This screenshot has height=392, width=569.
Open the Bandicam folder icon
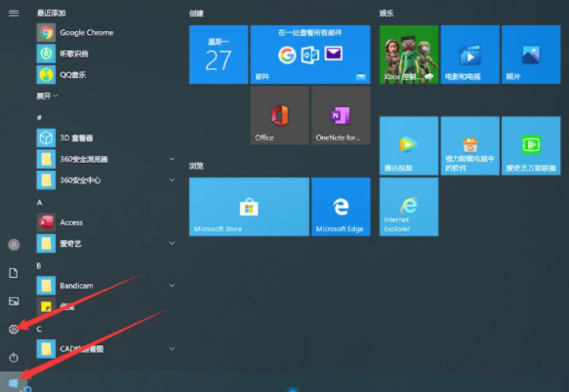pos(46,286)
